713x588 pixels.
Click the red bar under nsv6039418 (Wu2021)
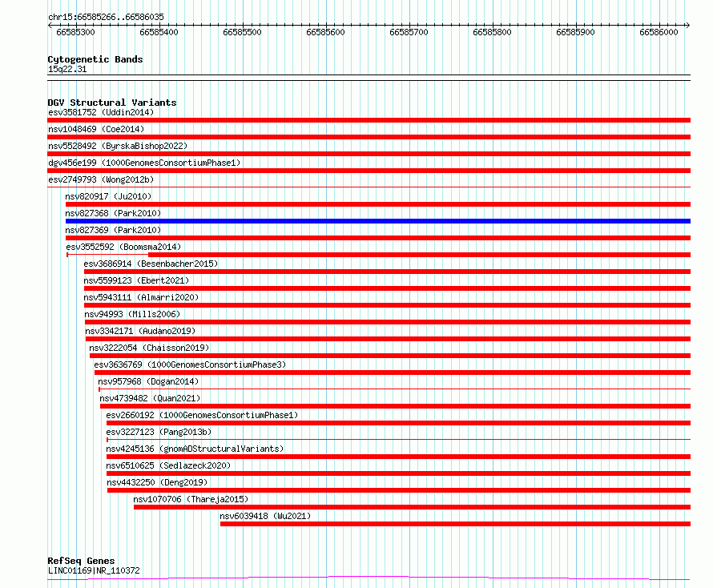[x=455, y=524]
